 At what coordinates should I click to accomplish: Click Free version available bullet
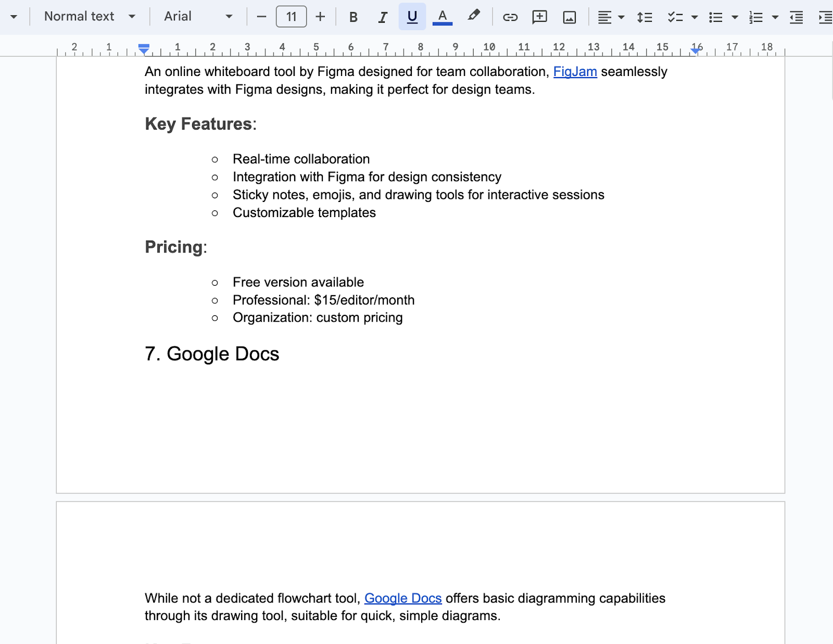tap(298, 282)
